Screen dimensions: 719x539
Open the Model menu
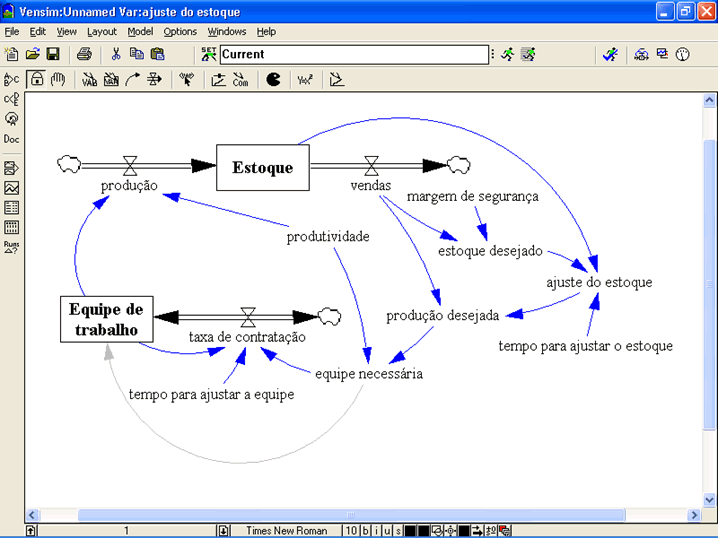(140, 32)
